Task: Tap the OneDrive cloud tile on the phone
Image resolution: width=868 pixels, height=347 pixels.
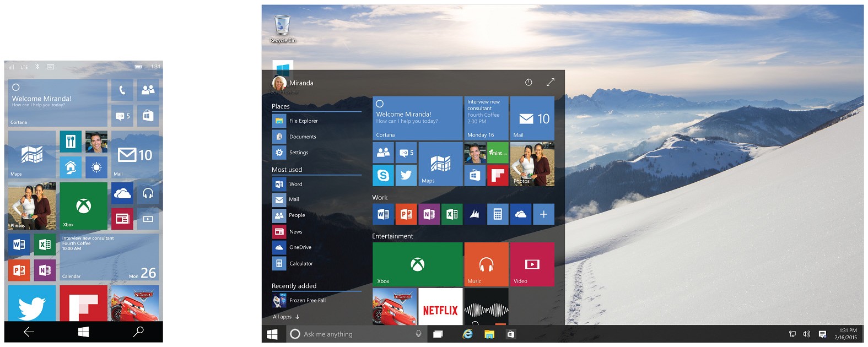Action: 122,193
